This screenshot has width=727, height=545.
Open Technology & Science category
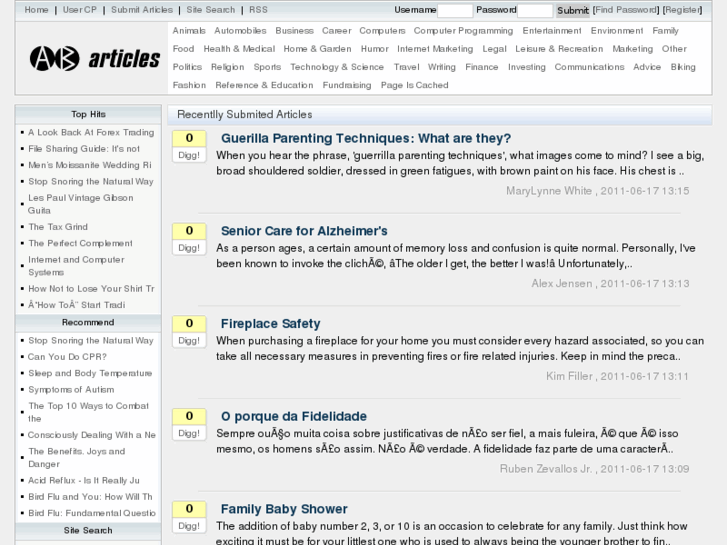(x=337, y=67)
